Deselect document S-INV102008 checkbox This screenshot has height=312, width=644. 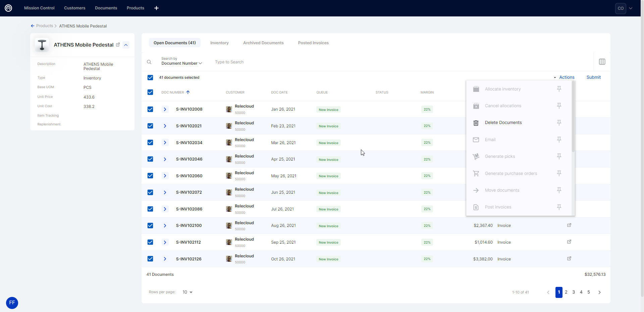tap(150, 109)
